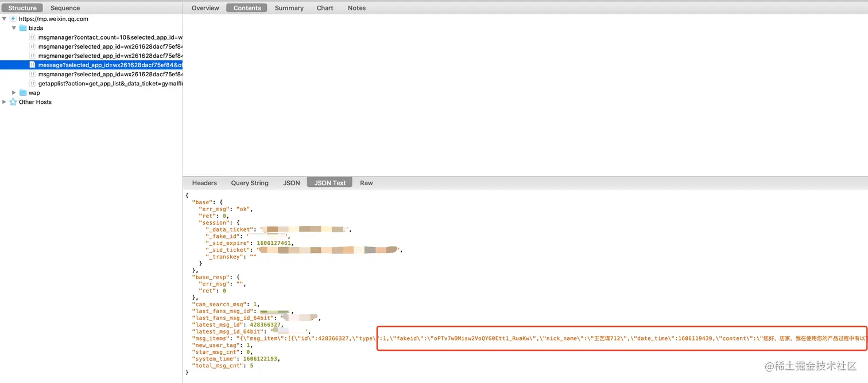
Task: Click the "session" key line
Action: (219, 222)
